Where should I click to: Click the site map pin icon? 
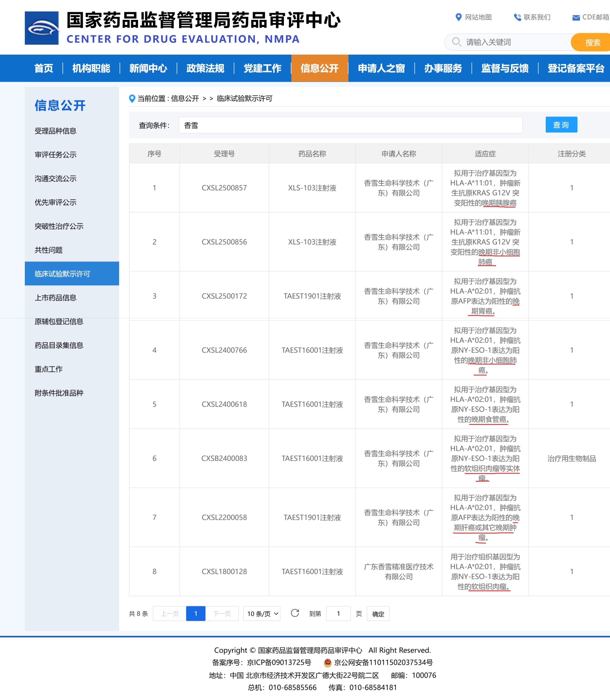tap(458, 17)
